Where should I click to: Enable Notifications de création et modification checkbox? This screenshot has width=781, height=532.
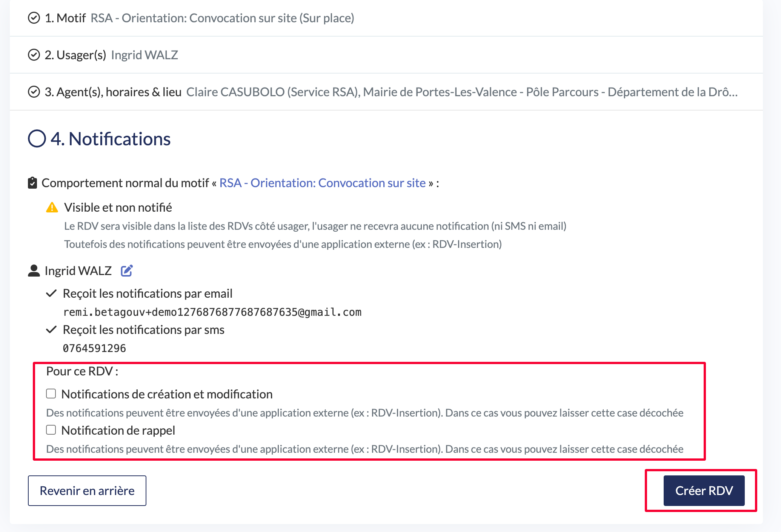pyautogui.click(x=51, y=394)
